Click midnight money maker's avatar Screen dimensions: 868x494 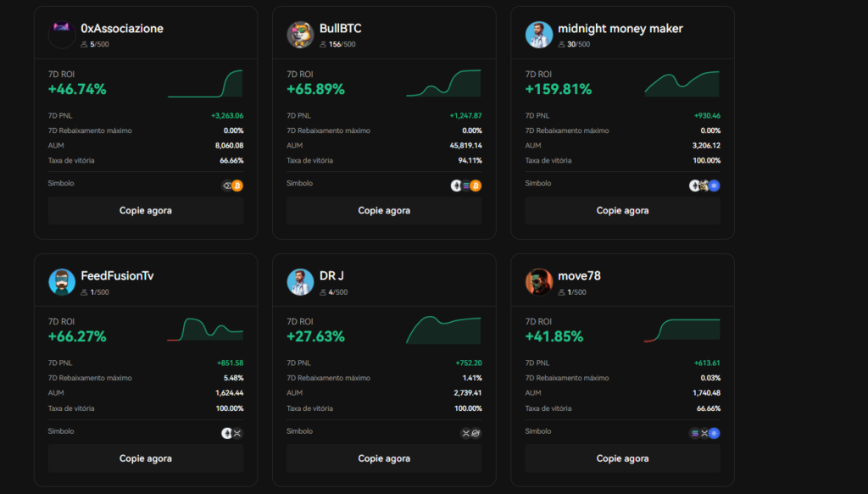pyautogui.click(x=538, y=35)
